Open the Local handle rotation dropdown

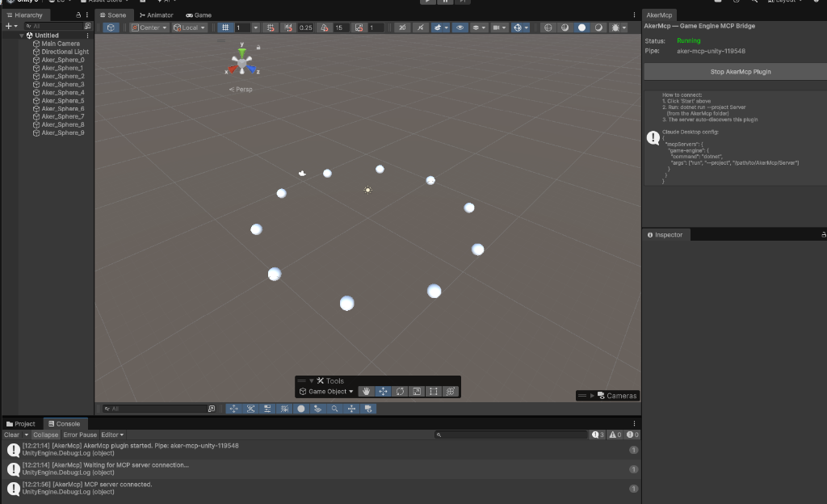click(x=189, y=27)
